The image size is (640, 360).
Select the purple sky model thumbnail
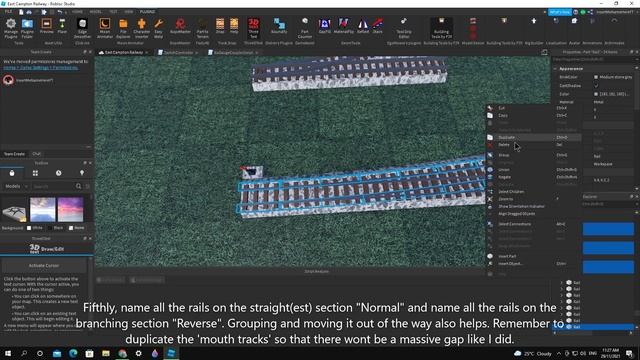70,209
